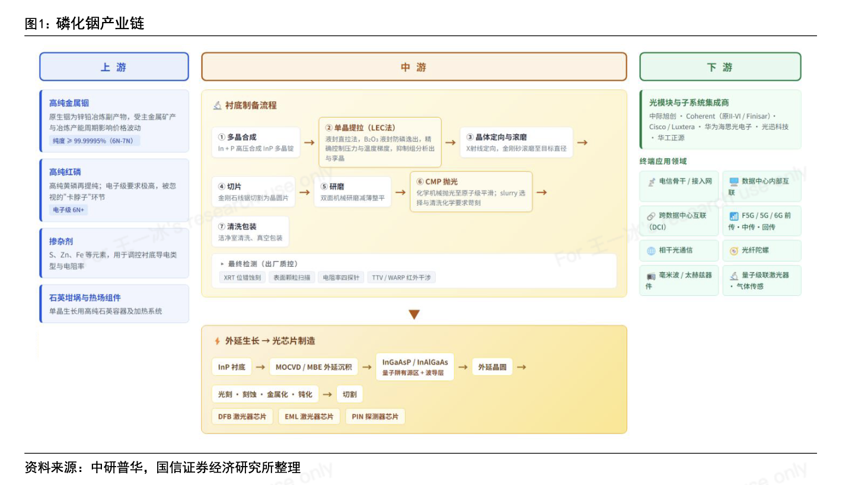
Task: Click the text 金刚石线锯切割为晶圆片
Action: 253,198
